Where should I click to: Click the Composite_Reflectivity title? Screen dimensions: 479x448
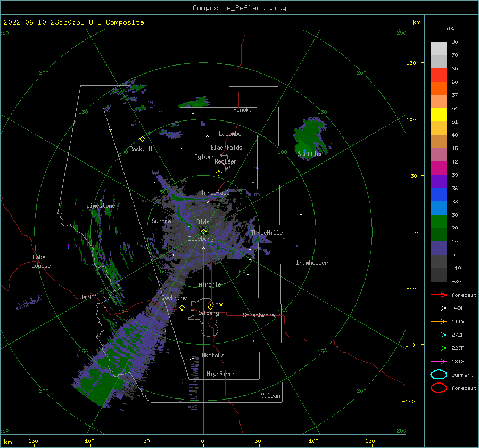[x=240, y=8]
